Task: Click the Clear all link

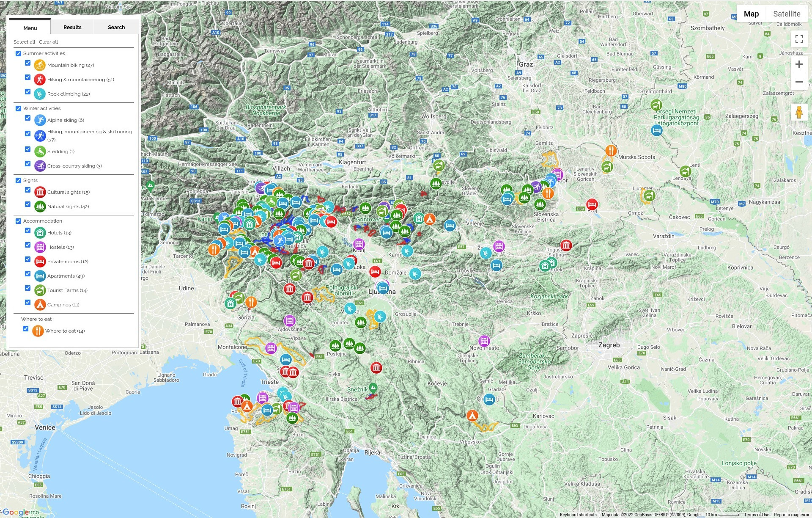Action: 49,42
